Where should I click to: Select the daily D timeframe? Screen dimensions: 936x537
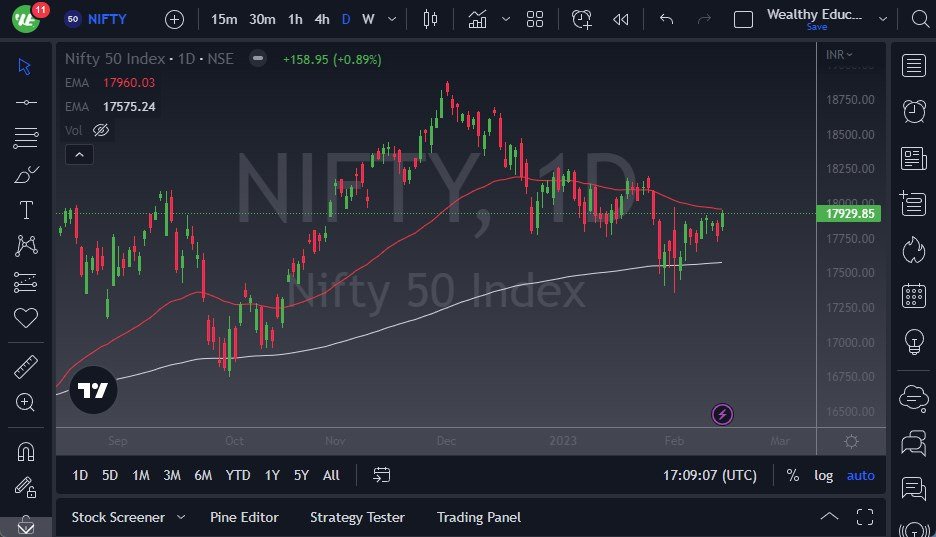click(x=346, y=20)
